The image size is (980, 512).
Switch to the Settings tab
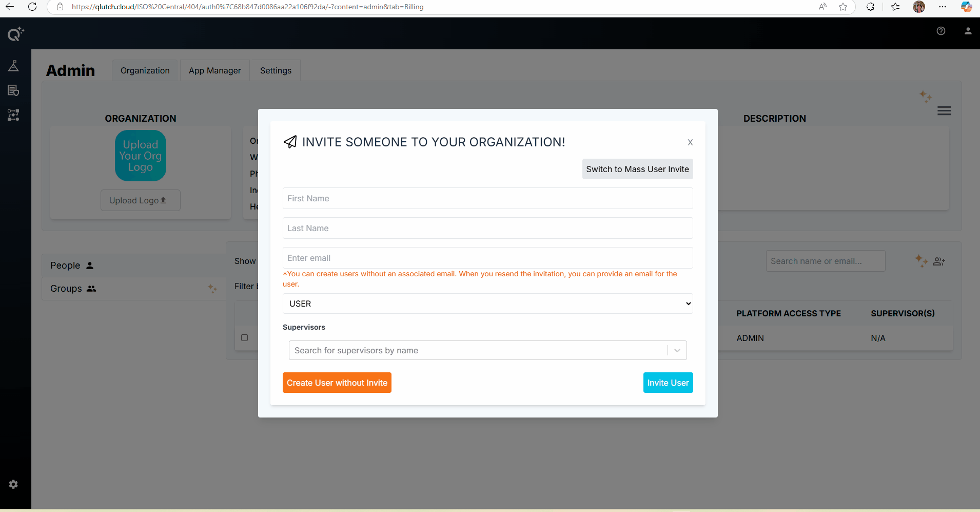click(x=276, y=70)
